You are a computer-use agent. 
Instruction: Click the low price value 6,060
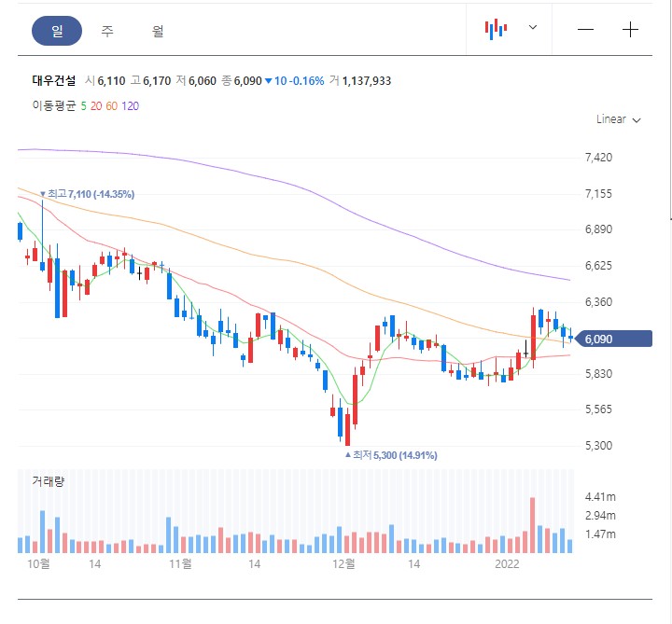coord(203,81)
